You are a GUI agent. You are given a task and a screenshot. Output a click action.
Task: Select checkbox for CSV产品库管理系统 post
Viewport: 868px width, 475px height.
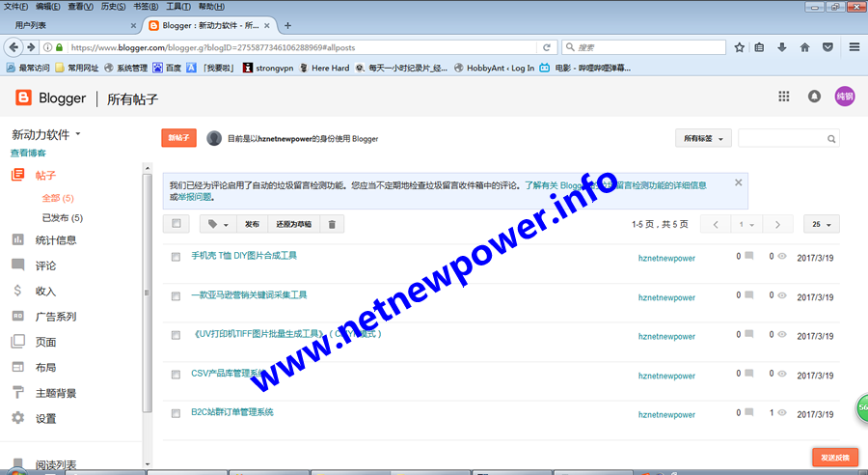click(x=176, y=374)
